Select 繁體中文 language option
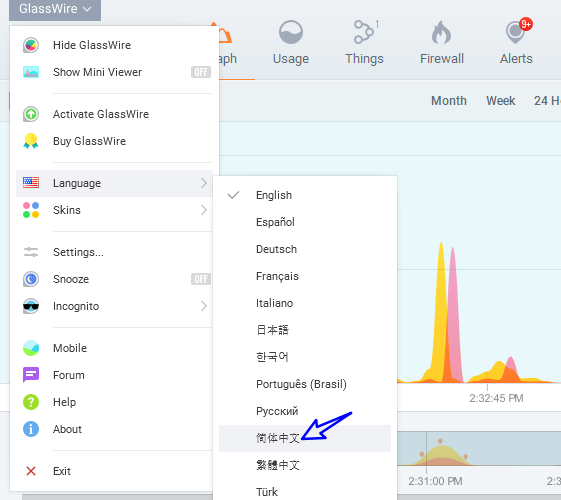The image size is (561, 500). coord(305,465)
